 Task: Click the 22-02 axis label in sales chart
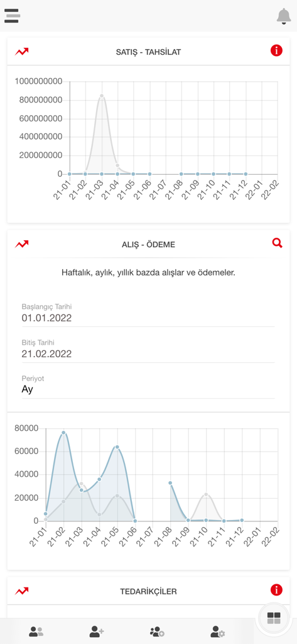tap(271, 190)
